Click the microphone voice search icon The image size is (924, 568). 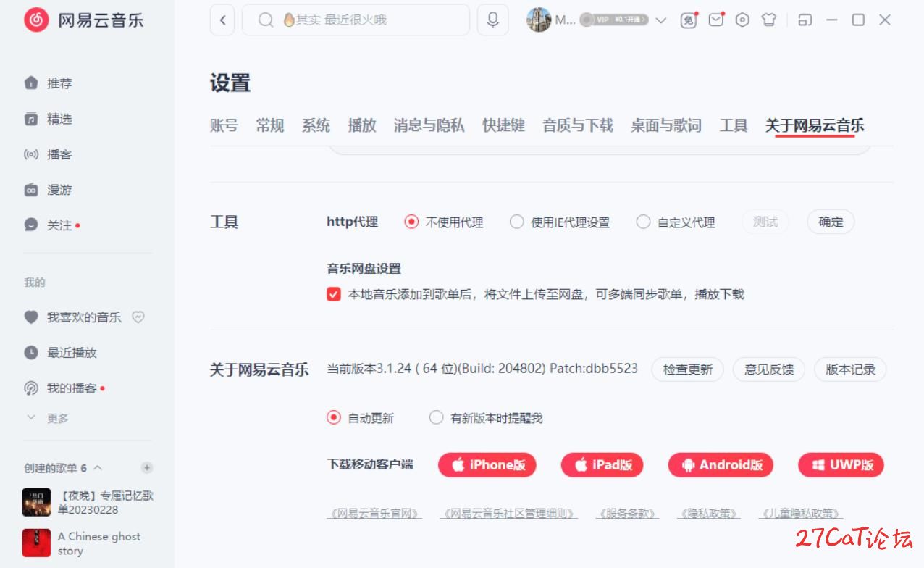click(x=493, y=20)
